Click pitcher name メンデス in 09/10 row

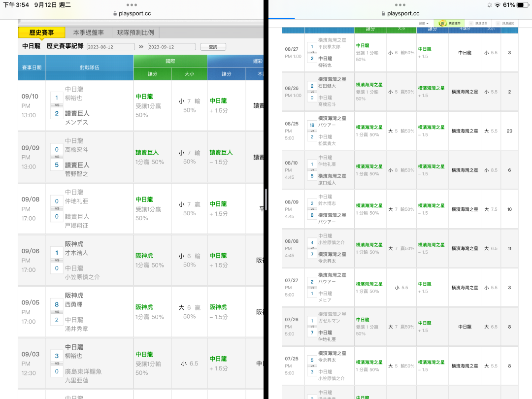coord(76,122)
